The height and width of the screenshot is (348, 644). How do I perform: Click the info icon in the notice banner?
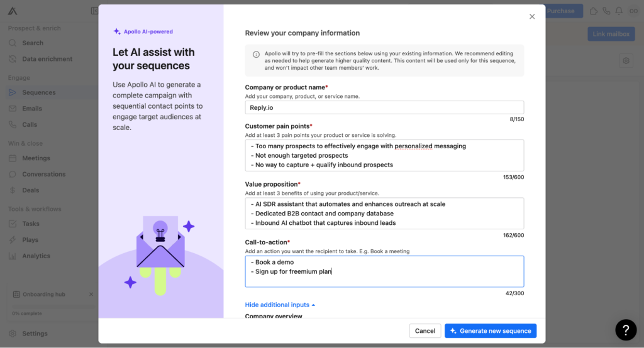(x=256, y=54)
